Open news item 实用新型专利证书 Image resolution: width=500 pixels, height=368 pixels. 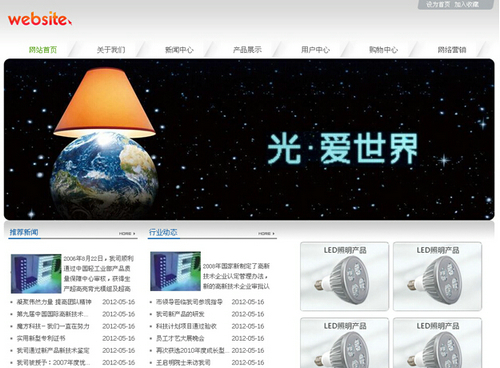point(41,338)
